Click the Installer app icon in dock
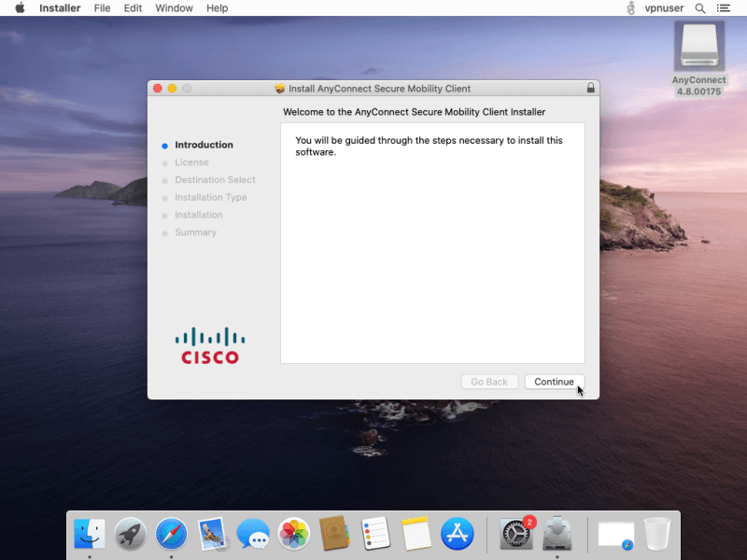This screenshot has width=747, height=560. (x=557, y=534)
